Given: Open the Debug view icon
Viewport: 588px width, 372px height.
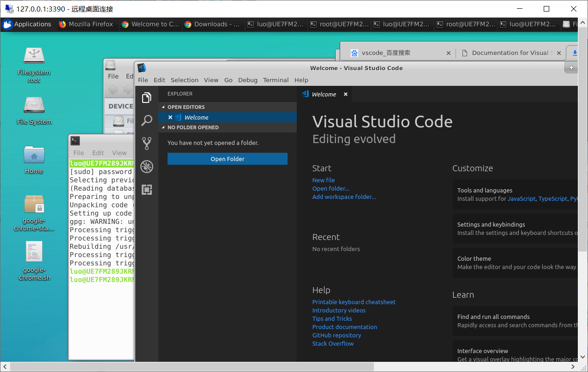Looking at the screenshot, I should (147, 167).
